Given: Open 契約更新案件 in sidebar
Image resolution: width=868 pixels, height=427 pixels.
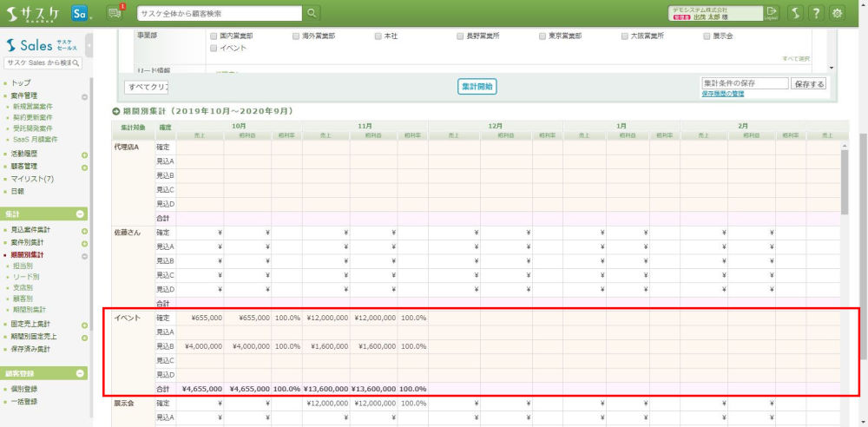Looking at the screenshot, I should tap(33, 117).
